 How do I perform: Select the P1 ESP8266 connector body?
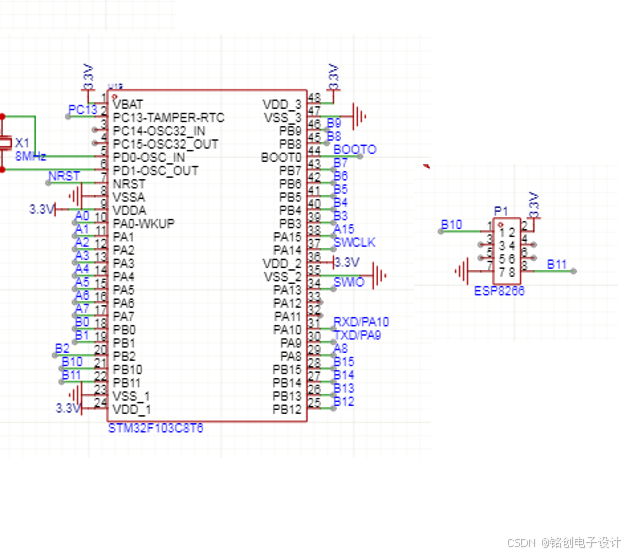coord(507,251)
